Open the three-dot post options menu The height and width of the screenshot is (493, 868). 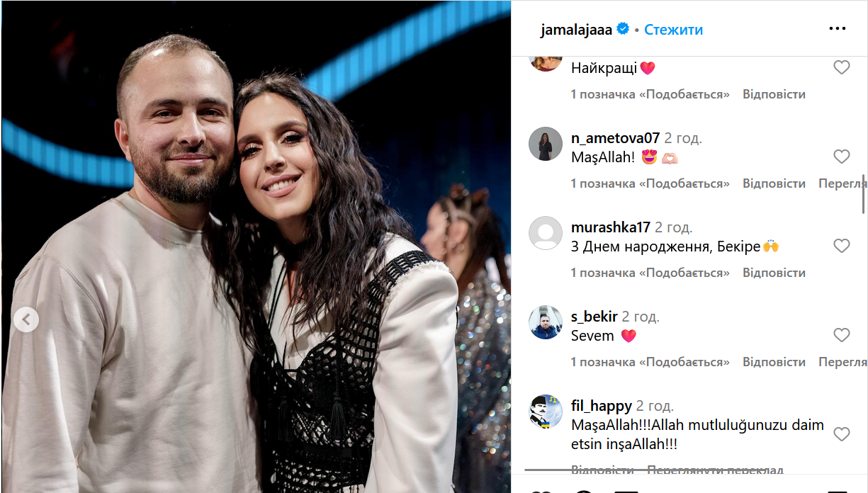(837, 29)
